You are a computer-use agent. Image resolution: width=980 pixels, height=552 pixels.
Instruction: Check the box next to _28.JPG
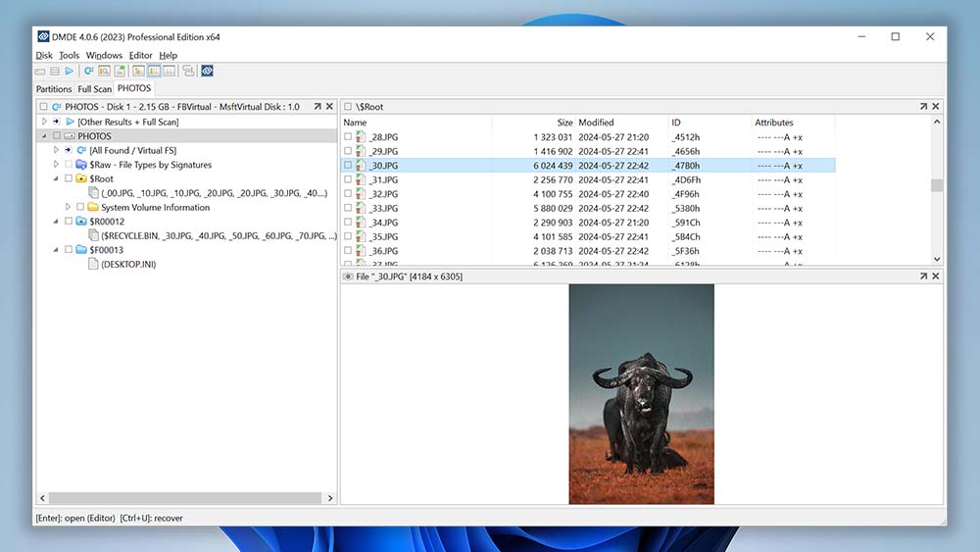click(x=348, y=137)
